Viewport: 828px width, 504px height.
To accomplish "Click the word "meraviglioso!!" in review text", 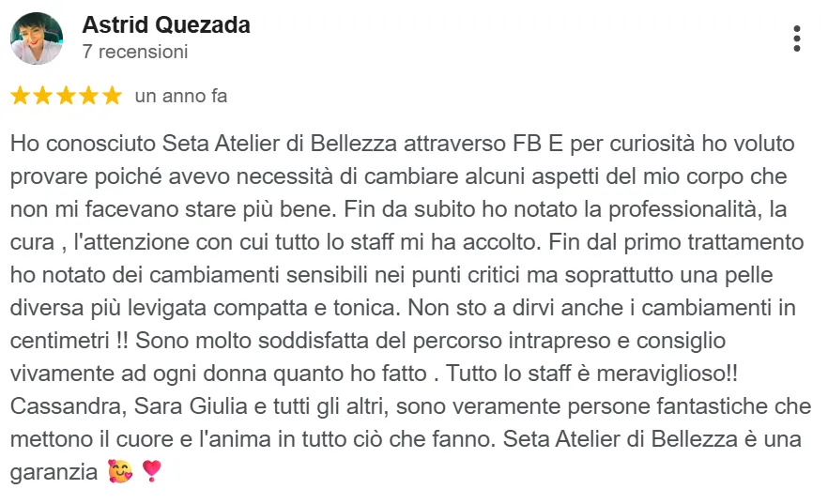I will pos(667,374).
